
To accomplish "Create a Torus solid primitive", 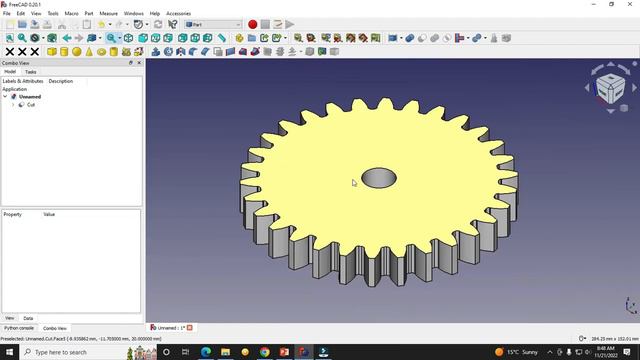I will 101,52.
